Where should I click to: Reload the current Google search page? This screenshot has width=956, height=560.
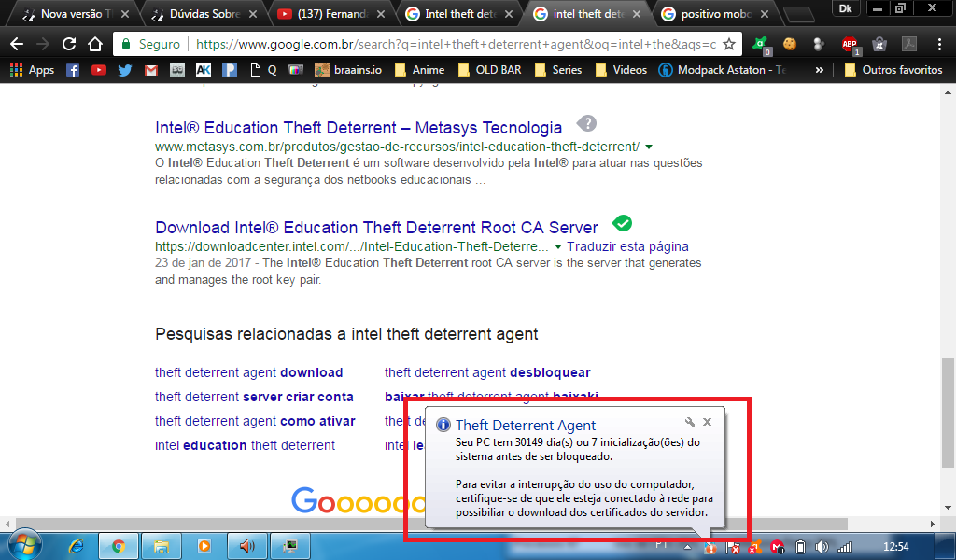point(69,44)
